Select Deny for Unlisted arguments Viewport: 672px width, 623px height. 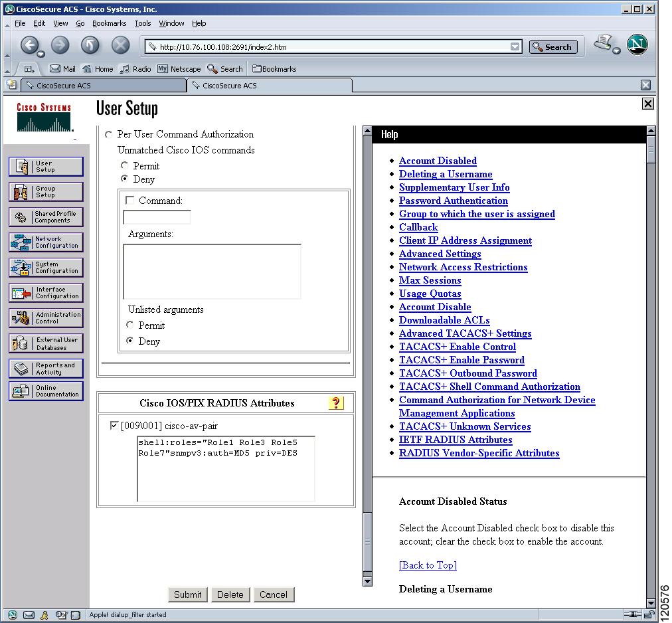(129, 341)
